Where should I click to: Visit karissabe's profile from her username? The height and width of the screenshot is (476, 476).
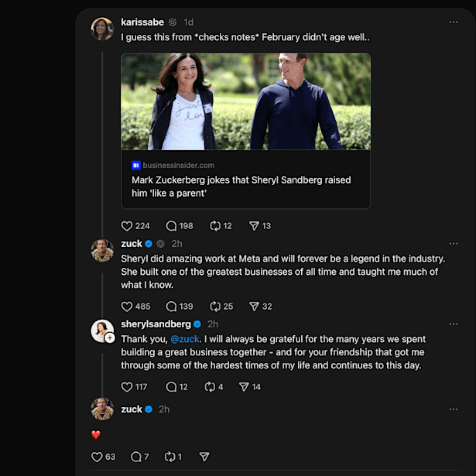point(142,22)
